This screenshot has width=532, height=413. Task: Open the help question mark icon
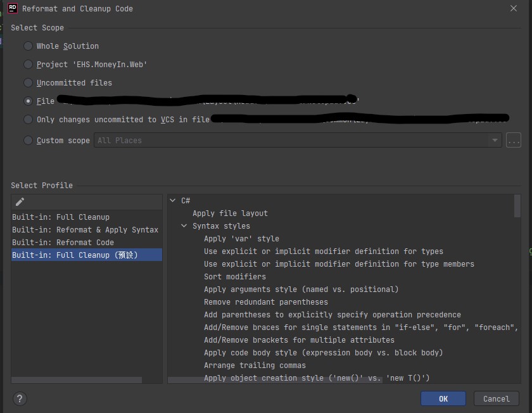click(20, 398)
